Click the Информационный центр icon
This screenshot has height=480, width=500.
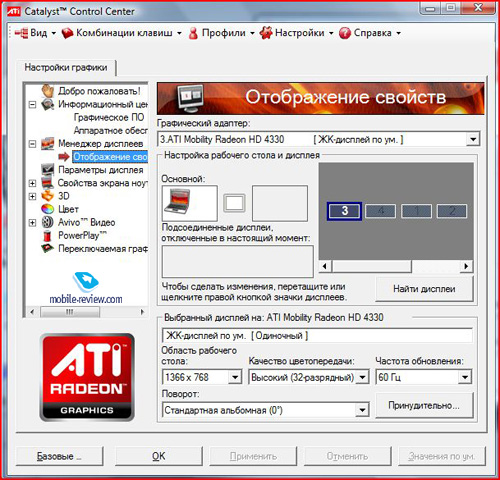click(48, 104)
